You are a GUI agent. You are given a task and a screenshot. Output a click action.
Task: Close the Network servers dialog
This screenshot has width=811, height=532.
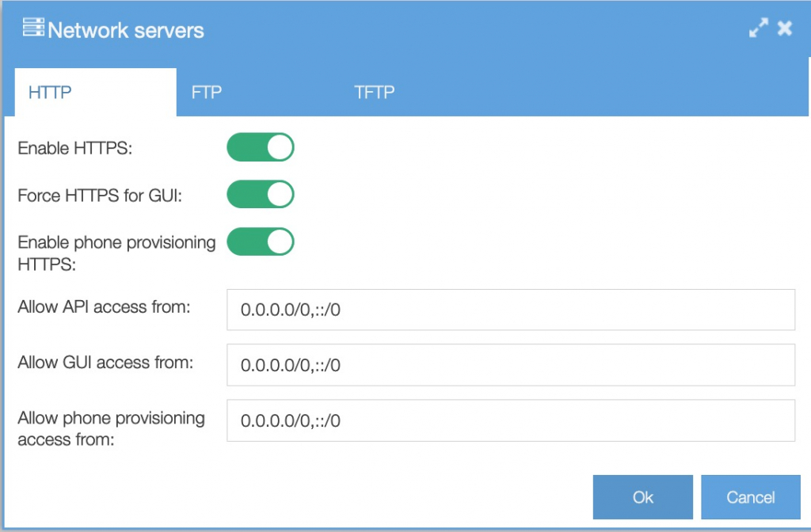point(785,29)
